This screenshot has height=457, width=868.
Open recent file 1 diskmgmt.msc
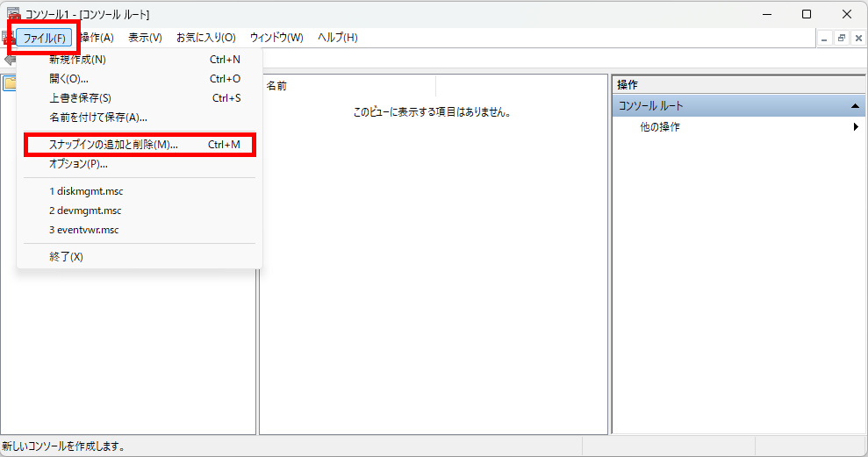pyautogui.click(x=85, y=191)
